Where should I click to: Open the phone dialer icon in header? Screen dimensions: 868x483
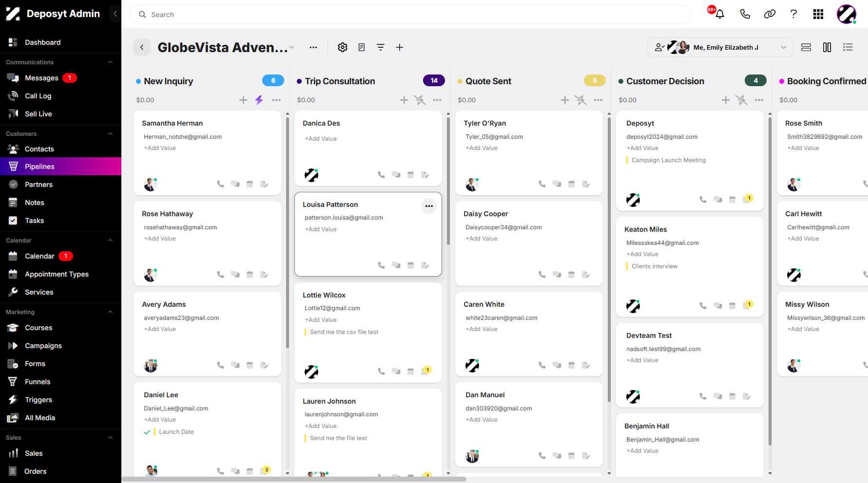pyautogui.click(x=745, y=14)
